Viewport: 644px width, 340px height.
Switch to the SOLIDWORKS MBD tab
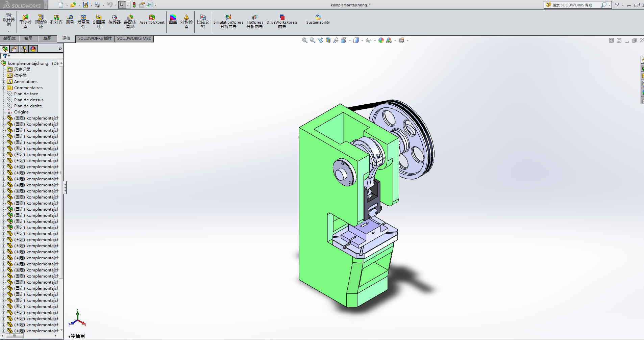click(134, 38)
